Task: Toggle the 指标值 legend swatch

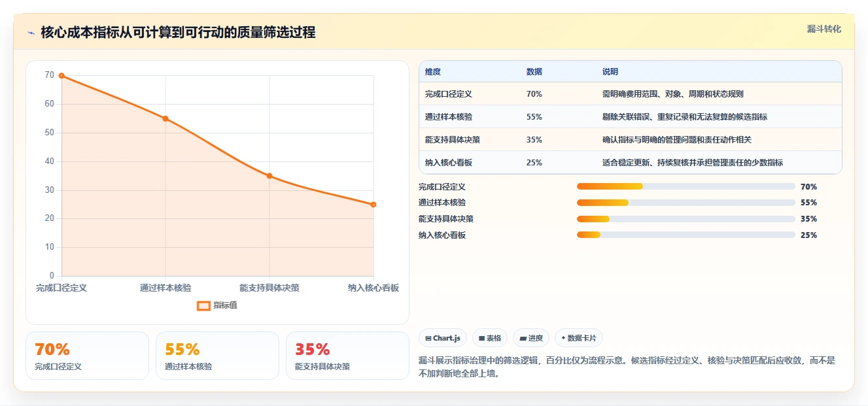Action: pos(203,305)
